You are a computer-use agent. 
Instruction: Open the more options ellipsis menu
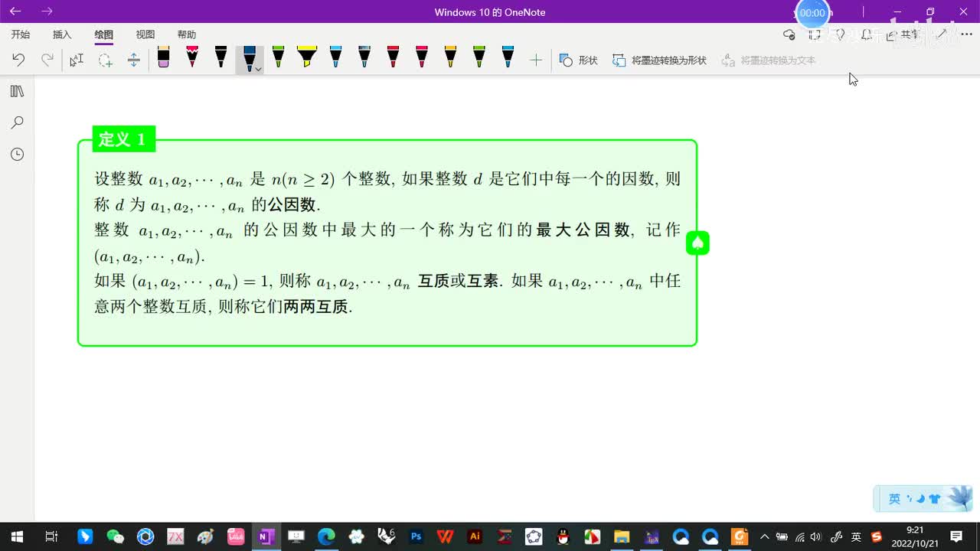pyautogui.click(x=966, y=34)
